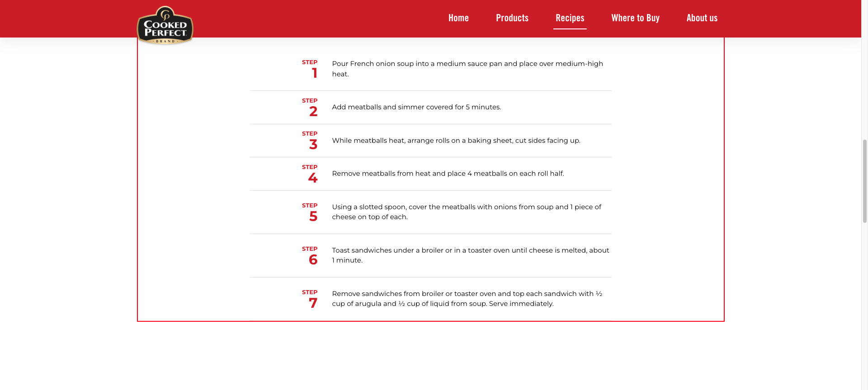The height and width of the screenshot is (390, 868).
Task: Click the red Step 2 number
Action: coord(313,112)
